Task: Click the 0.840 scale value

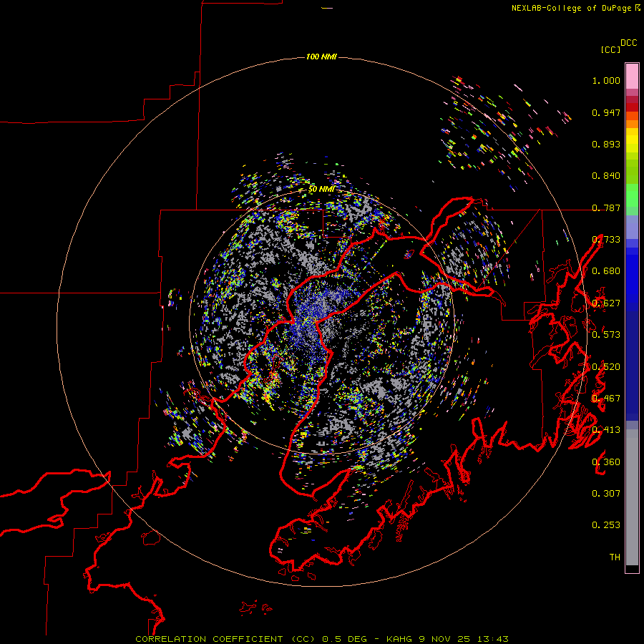Action: [606, 176]
